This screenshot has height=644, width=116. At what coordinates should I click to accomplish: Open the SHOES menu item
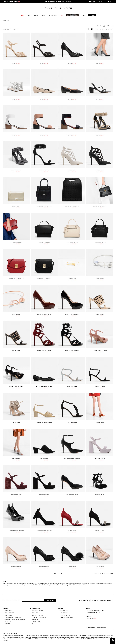(36, 15)
